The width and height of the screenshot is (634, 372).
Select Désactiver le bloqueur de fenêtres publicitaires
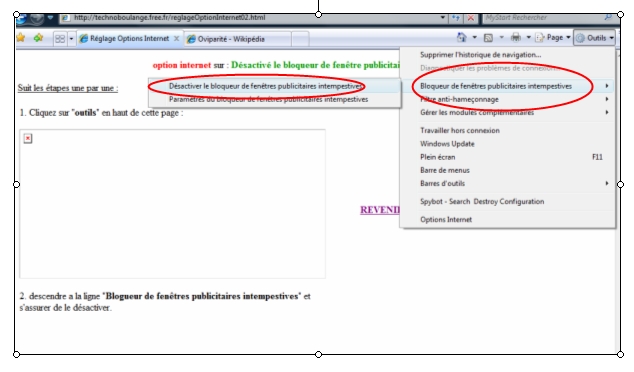coord(265,86)
